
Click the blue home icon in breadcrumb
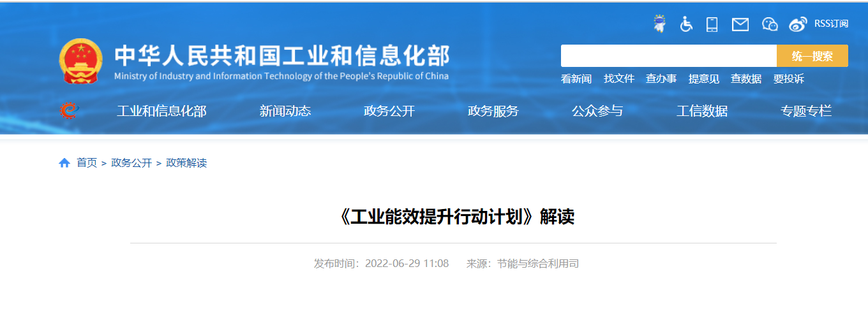[64, 163]
